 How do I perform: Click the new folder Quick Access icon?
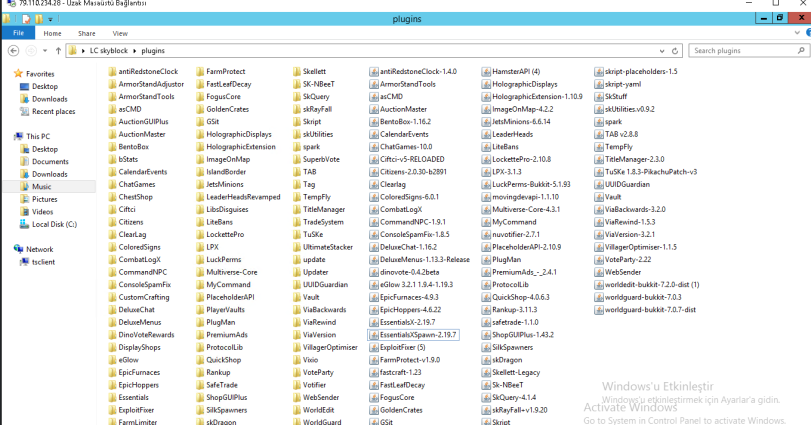point(39,19)
